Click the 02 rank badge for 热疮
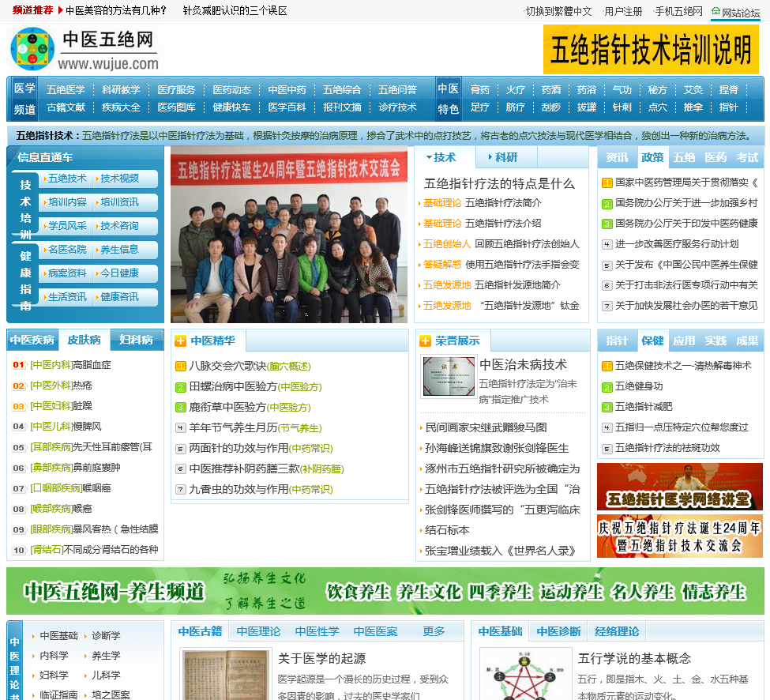 (x=19, y=386)
